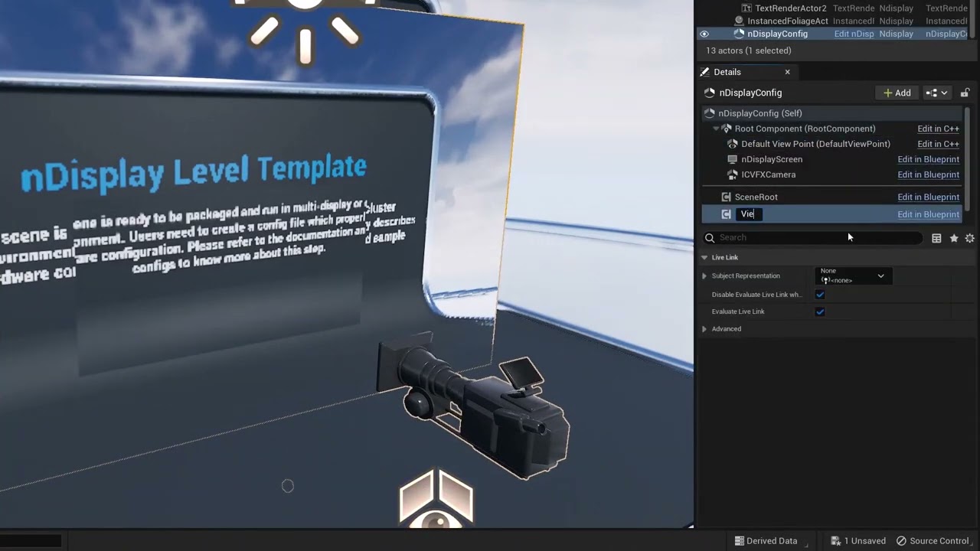Click the Source Control status icon

pos(901,541)
